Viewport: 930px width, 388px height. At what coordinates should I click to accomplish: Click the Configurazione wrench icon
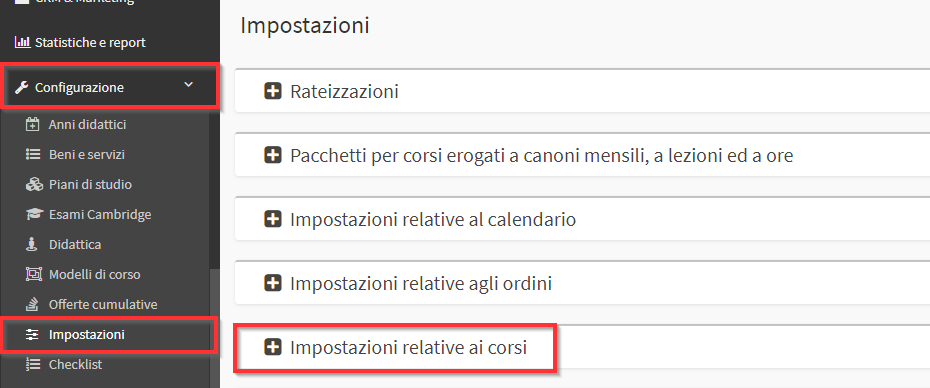(x=22, y=88)
